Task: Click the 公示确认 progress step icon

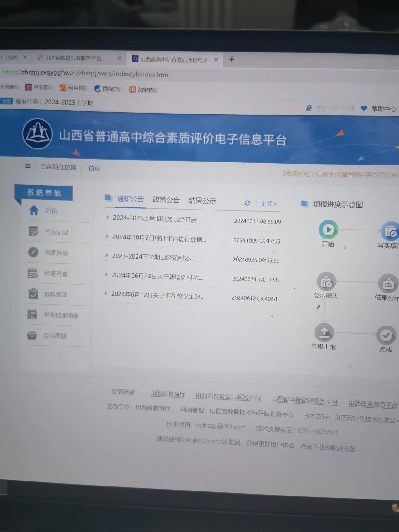Action: click(326, 282)
